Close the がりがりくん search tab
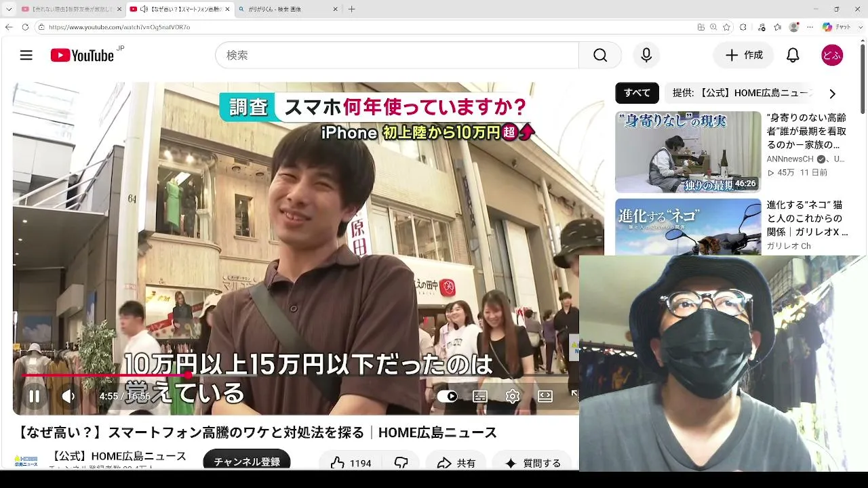The height and width of the screenshot is (488, 868). [335, 9]
